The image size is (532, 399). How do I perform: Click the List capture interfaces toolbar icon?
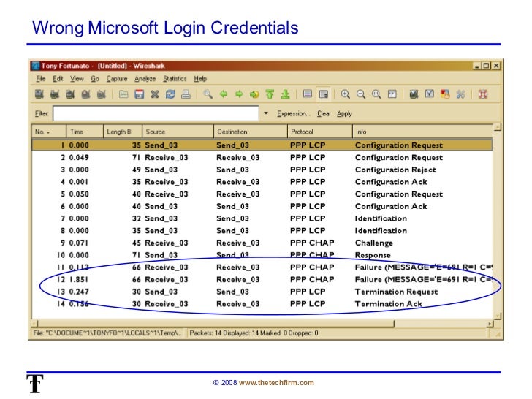click(39, 94)
